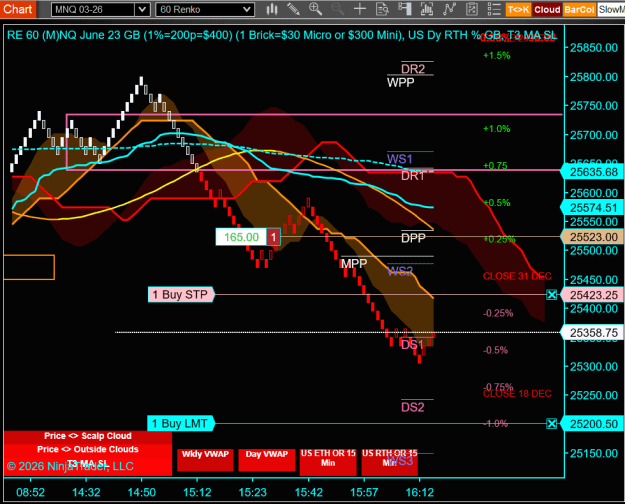Click the 1 Buy LMT order label
Viewport: 625px width, 504px height.
(181, 423)
